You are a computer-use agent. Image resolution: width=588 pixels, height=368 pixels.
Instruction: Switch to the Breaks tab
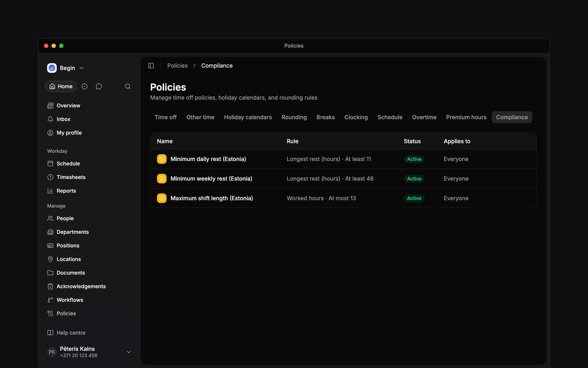(326, 117)
